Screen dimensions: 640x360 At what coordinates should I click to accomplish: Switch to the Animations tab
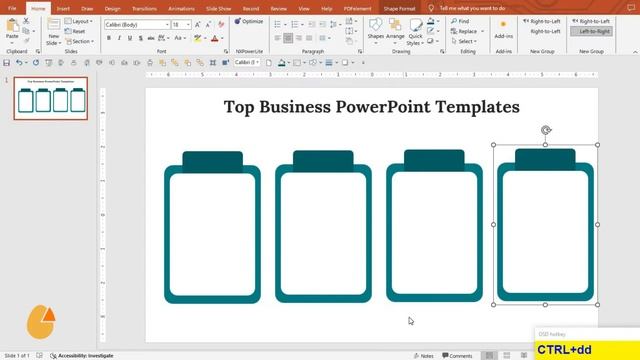coord(181,8)
